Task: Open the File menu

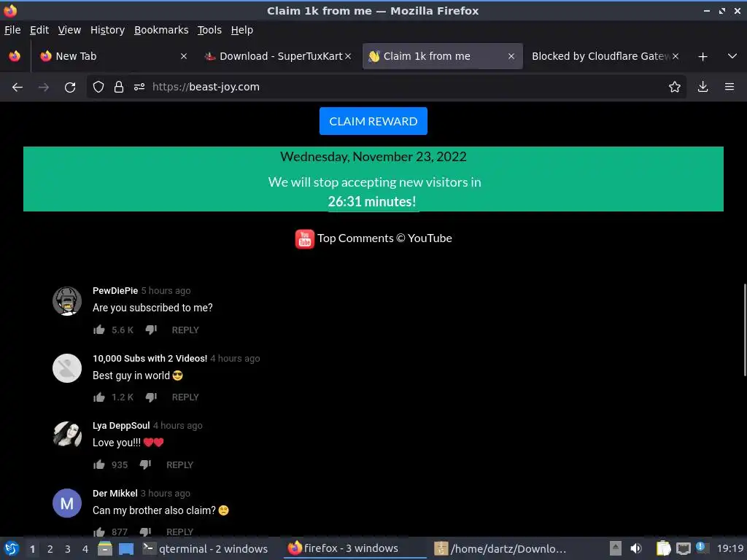Action: pyautogui.click(x=12, y=30)
